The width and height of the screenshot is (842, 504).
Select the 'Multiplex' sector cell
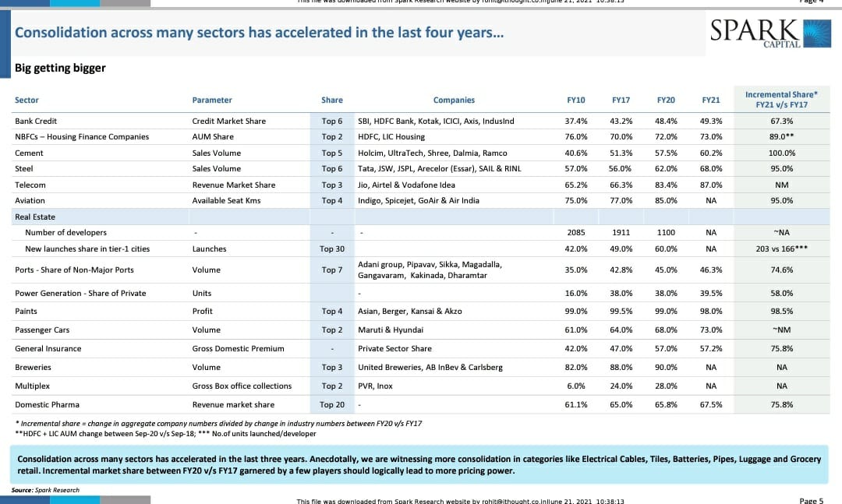tap(32, 386)
